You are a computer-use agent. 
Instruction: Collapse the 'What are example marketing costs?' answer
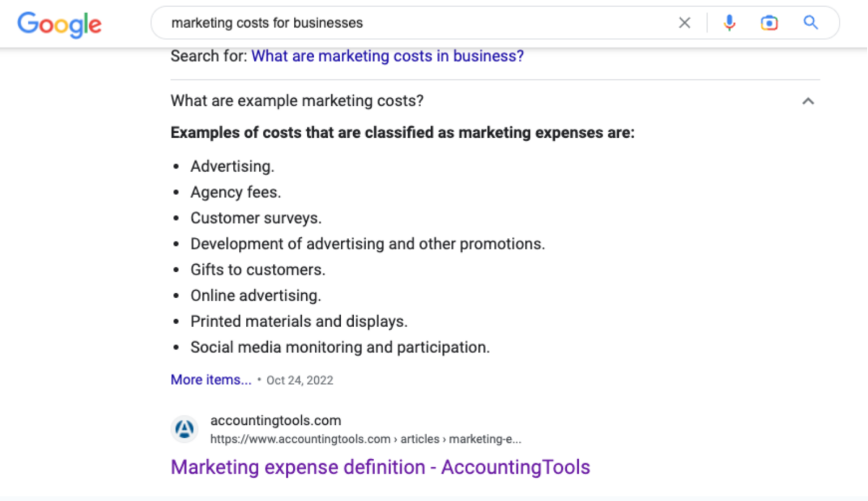click(808, 101)
